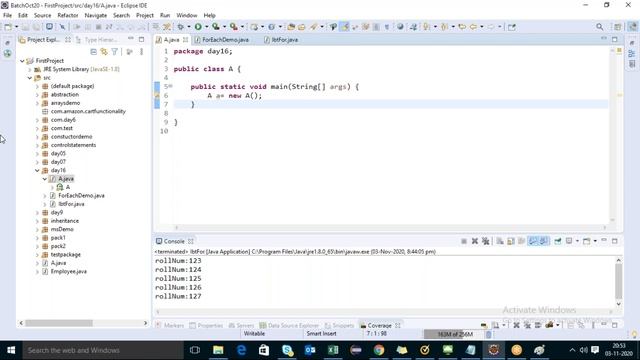Open Display Selected Console dropdown arrow

(x=577, y=241)
